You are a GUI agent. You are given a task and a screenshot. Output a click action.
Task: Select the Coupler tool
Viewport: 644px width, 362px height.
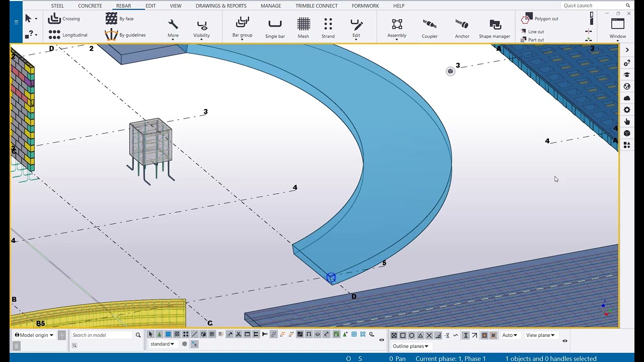click(430, 28)
